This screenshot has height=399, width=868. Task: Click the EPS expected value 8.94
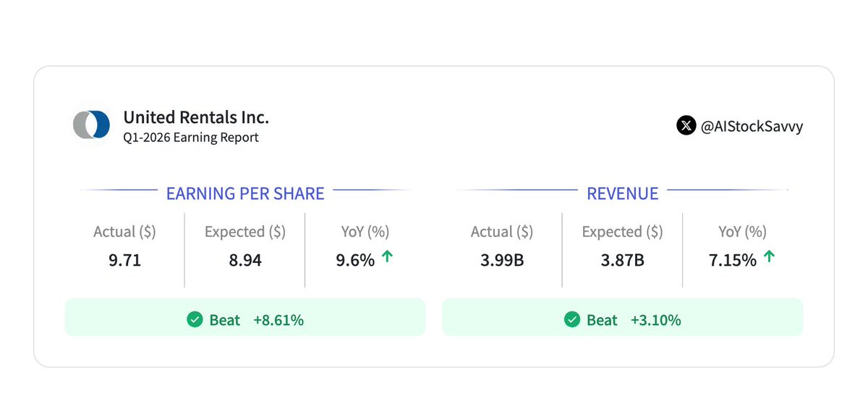tap(245, 260)
